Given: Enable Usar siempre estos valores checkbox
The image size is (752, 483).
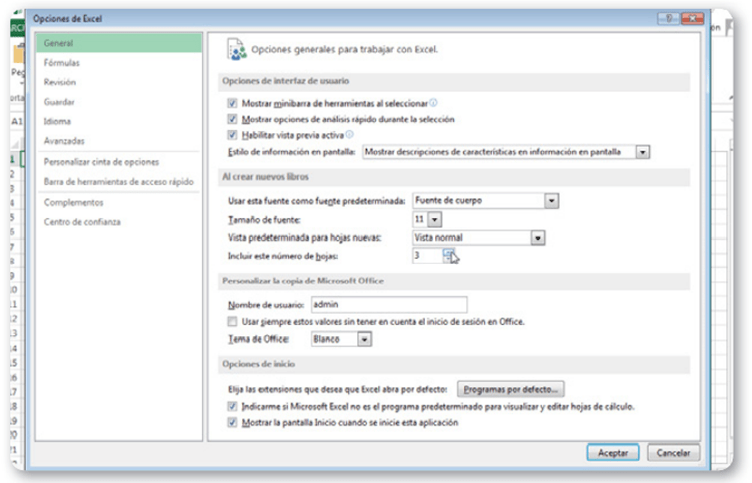Looking at the screenshot, I should pyautogui.click(x=232, y=321).
